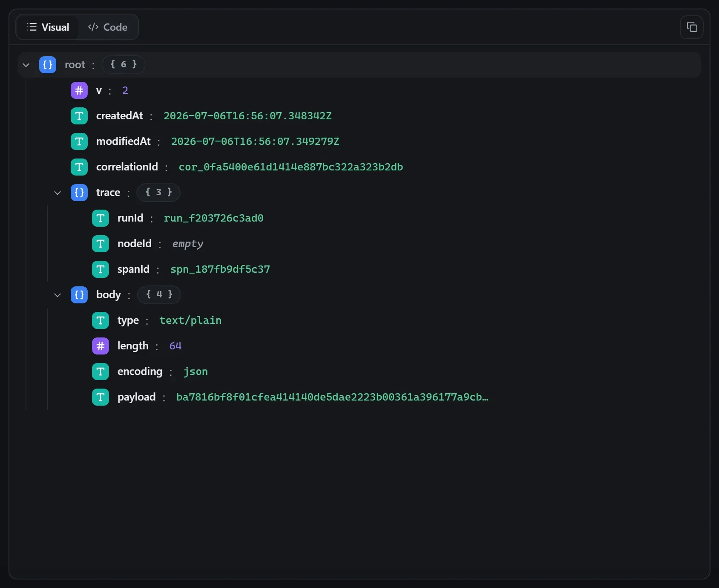Select the truncated payload hash value
This screenshot has width=719, height=588.
pyautogui.click(x=332, y=397)
